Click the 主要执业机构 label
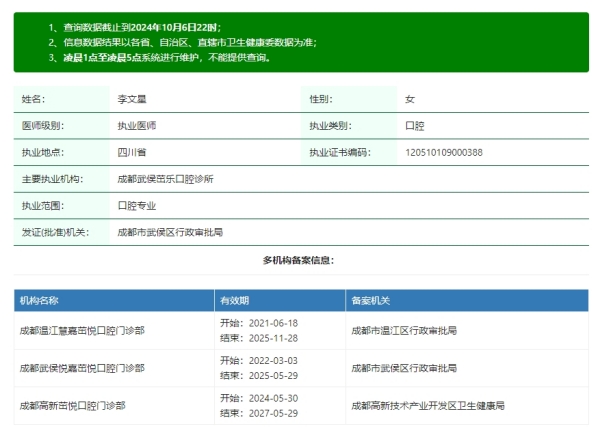Viewport: 600px width, 435px height. (52, 179)
